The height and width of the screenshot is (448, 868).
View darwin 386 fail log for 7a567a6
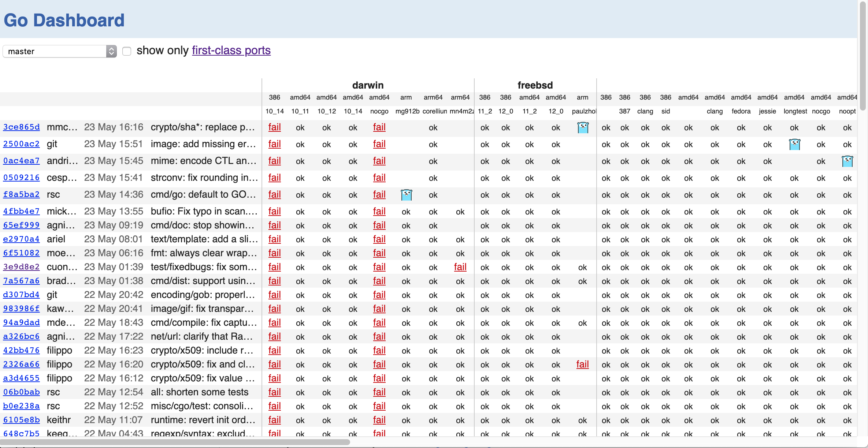(x=274, y=281)
